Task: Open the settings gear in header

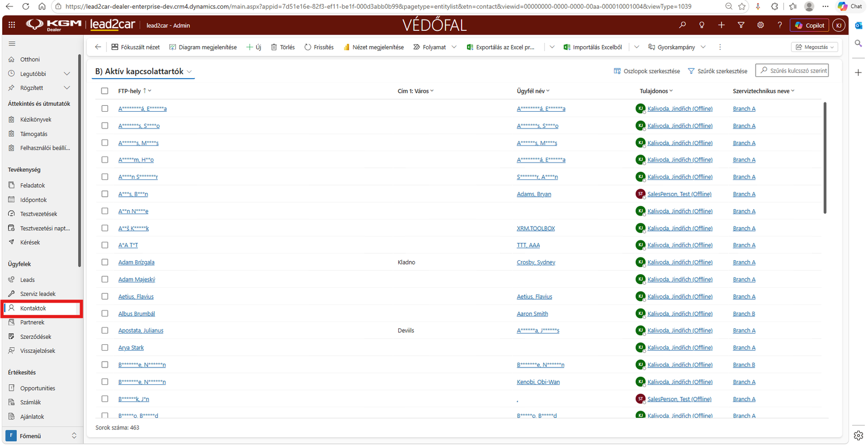Action: pyautogui.click(x=761, y=25)
